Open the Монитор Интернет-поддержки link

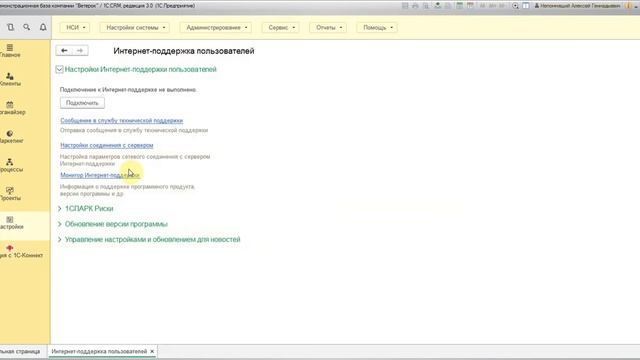pyautogui.click(x=100, y=175)
